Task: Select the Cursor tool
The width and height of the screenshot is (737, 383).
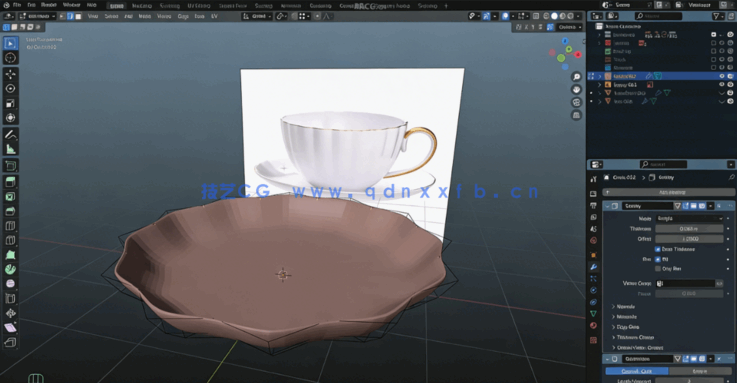Action: coord(10,58)
